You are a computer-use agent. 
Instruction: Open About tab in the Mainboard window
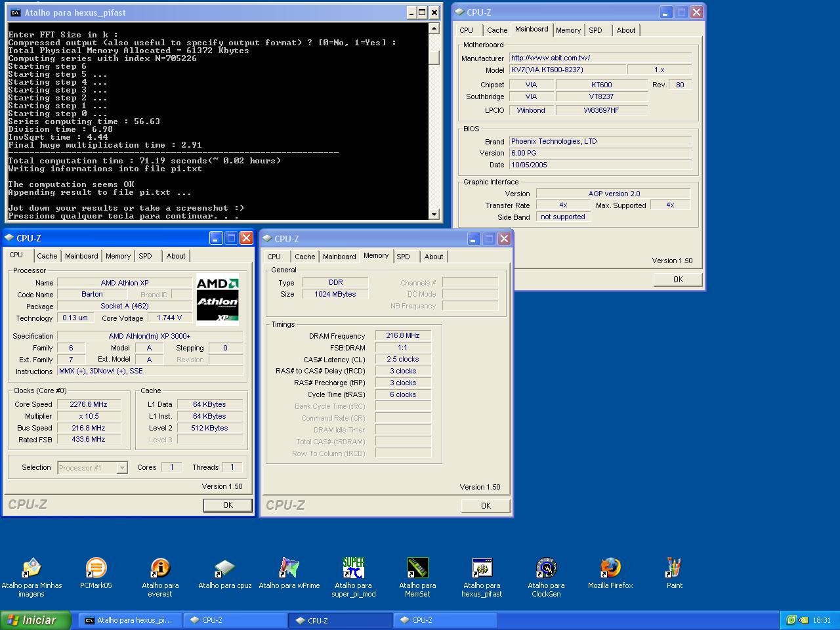point(626,30)
